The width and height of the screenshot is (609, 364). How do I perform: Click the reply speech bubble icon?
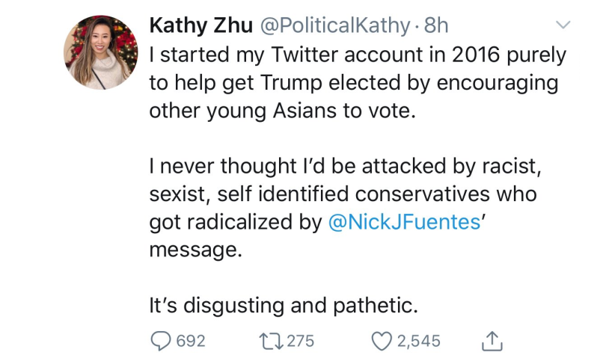[162, 341]
